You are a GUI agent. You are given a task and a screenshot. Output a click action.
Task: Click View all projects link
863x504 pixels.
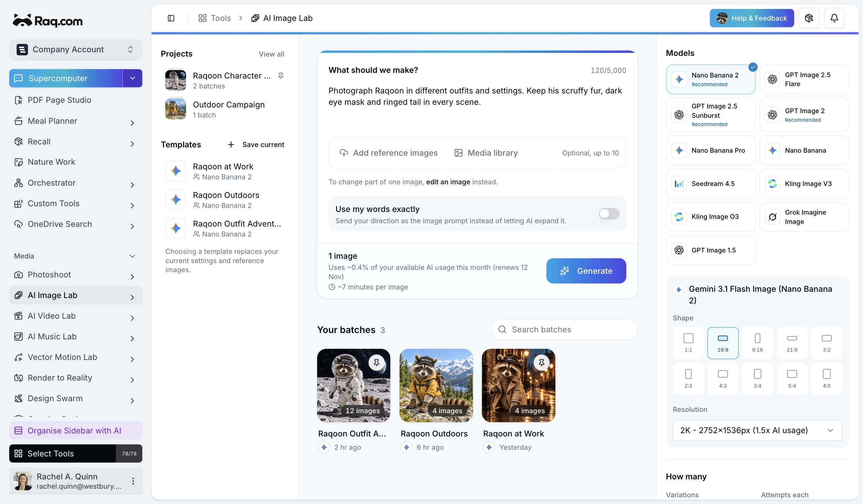click(271, 54)
